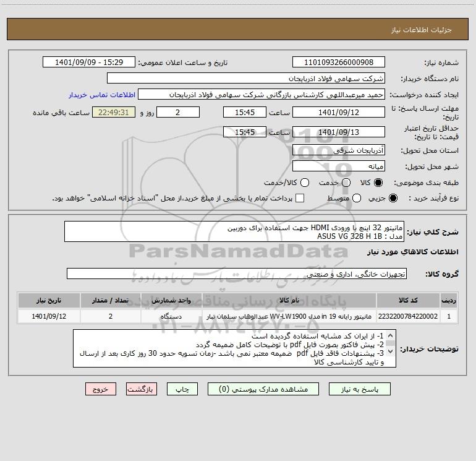This screenshot has width=476, height=461.
Task: Click the 1401/09/12 need date cell
Action: point(49,316)
